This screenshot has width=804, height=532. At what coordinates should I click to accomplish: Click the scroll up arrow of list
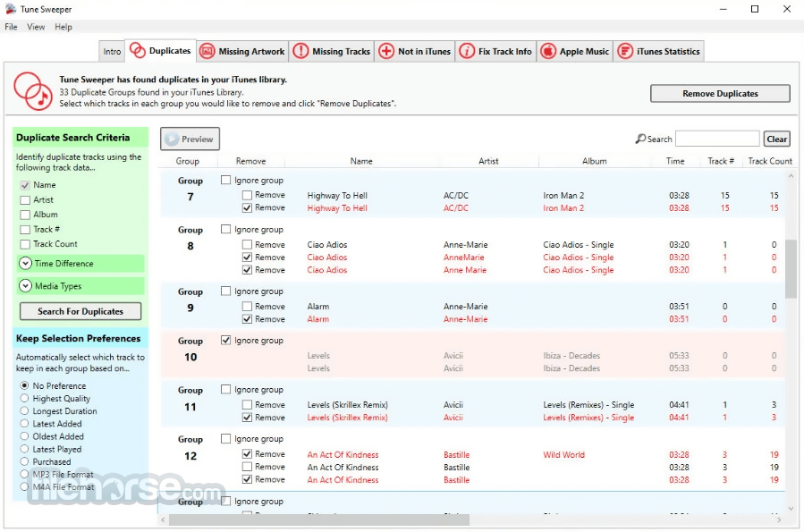[x=791, y=176]
